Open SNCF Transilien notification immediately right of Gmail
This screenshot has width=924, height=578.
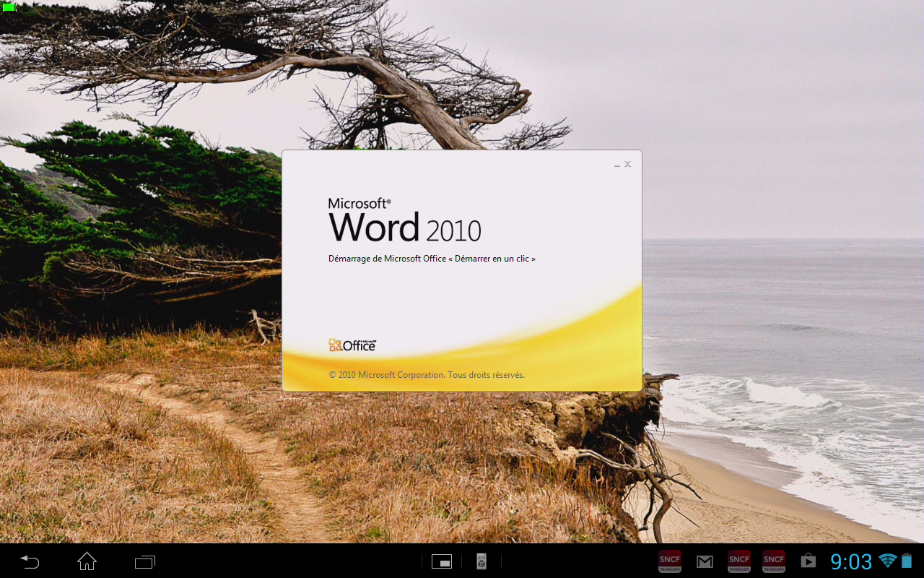(x=739, y=561)
